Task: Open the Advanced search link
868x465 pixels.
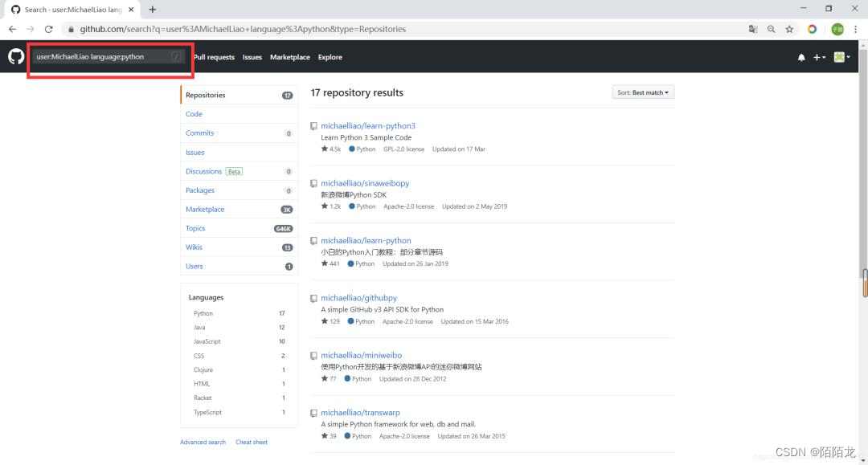Action: (203, 443)
